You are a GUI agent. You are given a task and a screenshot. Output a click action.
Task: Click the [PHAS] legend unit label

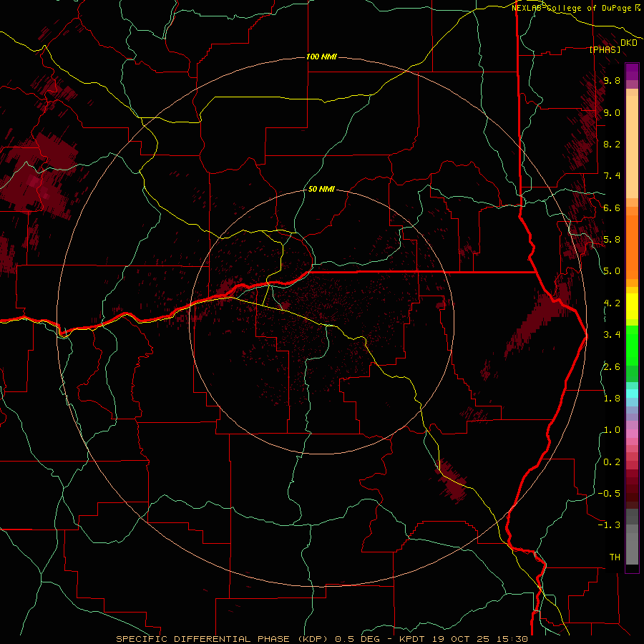tap(605, 49)
